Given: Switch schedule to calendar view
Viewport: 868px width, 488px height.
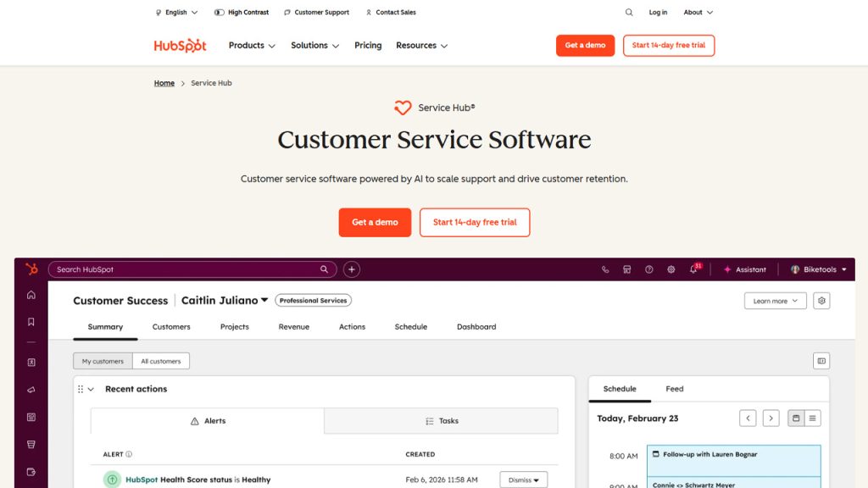Looking at the screenshot, I should click(796, 419).
